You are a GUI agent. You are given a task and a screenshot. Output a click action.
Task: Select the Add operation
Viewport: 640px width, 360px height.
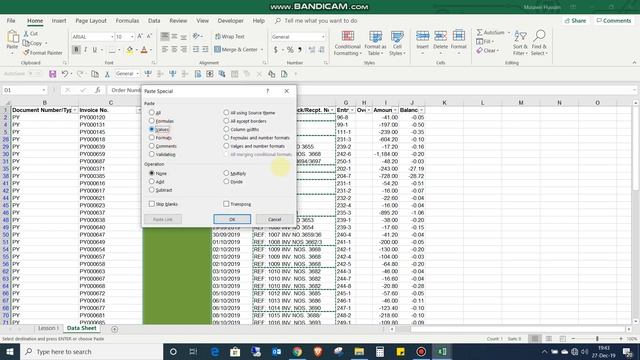(152, 182)
